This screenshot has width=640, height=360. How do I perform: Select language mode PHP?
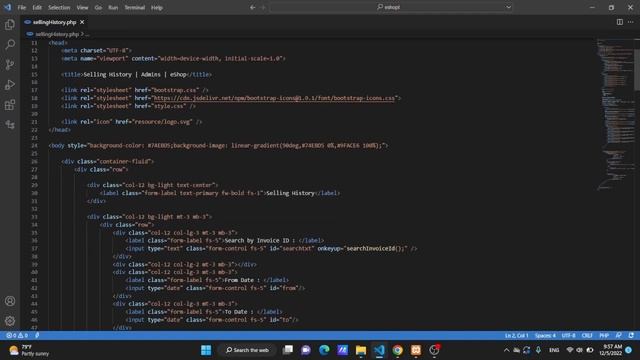tap(604, 336)
